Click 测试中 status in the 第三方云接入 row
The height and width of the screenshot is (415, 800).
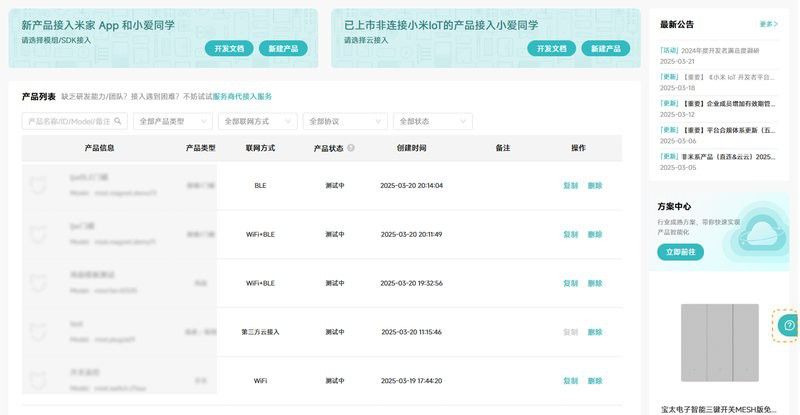[x=335, y=332]
